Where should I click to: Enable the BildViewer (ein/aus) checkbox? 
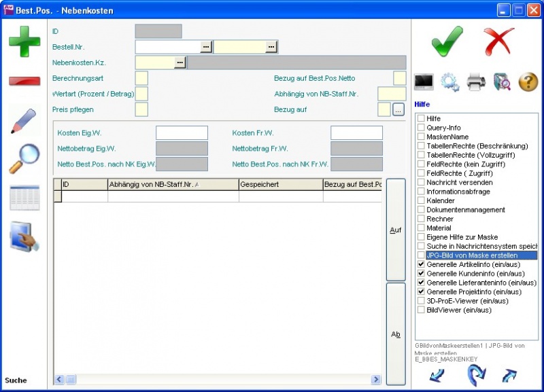422,310
